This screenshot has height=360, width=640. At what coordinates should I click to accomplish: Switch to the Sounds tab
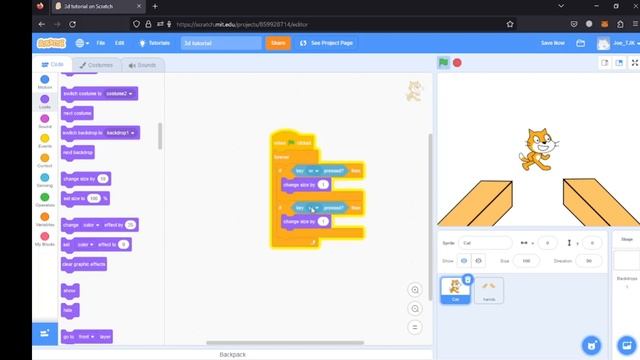(x=142, y=65)
